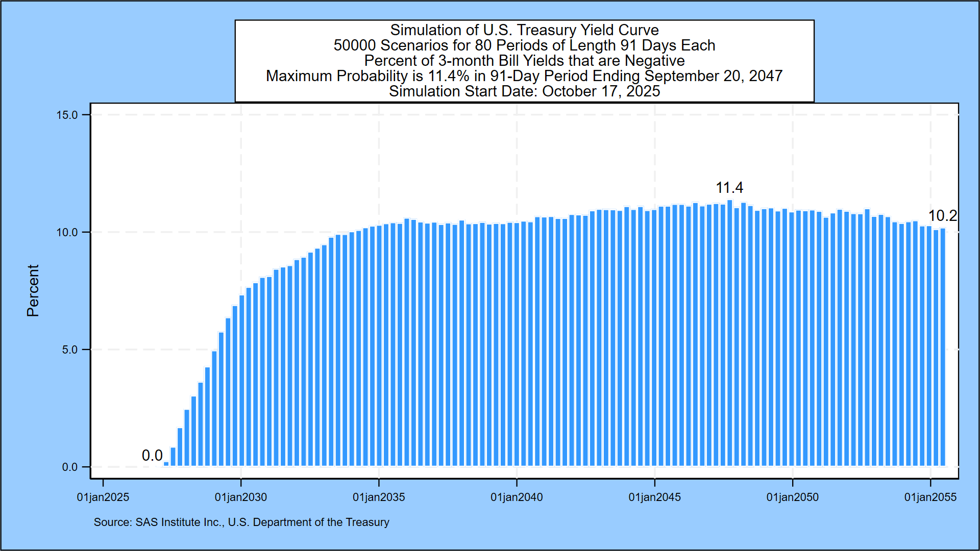Click the last bar beneath the 10.2 label
Viewport: 980px width, 551px height.
[x=943, y=347]
